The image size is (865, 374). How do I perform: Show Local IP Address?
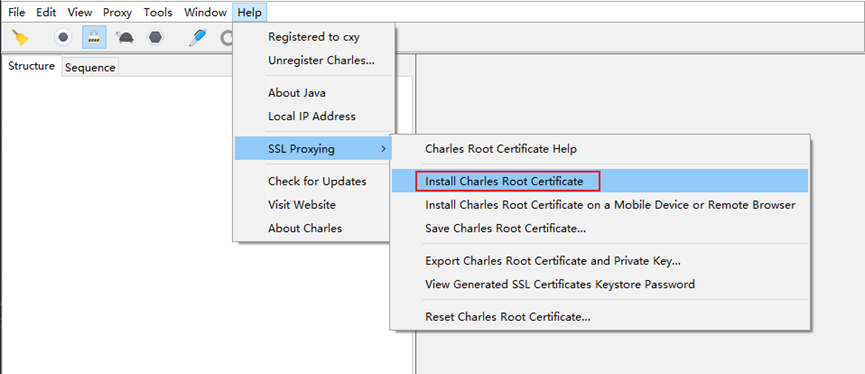[x=314, y=116]
